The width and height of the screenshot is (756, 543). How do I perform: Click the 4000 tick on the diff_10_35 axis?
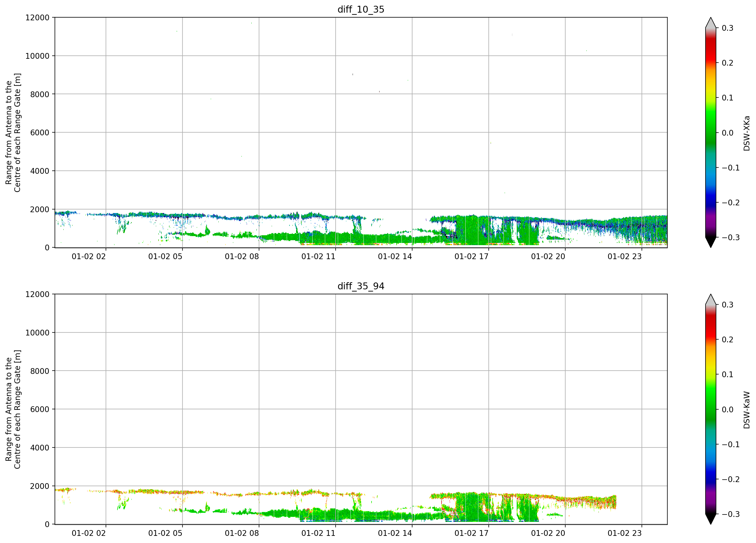(x=40, y=171)
